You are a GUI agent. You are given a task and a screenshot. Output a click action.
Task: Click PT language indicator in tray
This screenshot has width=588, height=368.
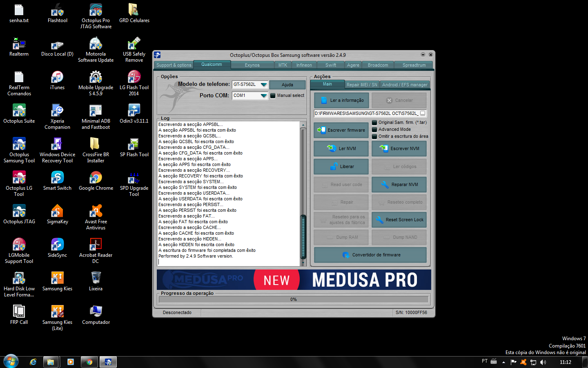(484, 361)
